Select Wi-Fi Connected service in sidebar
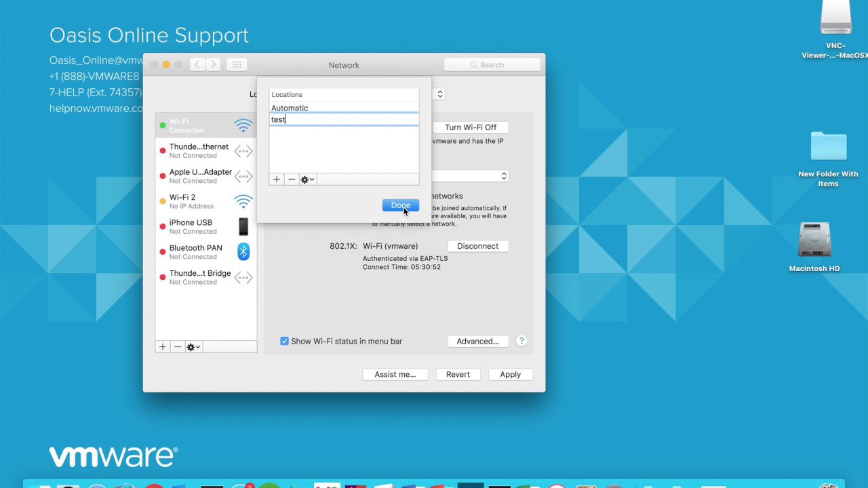This screenshot has width=868, height=488. (x=205, y=125)
